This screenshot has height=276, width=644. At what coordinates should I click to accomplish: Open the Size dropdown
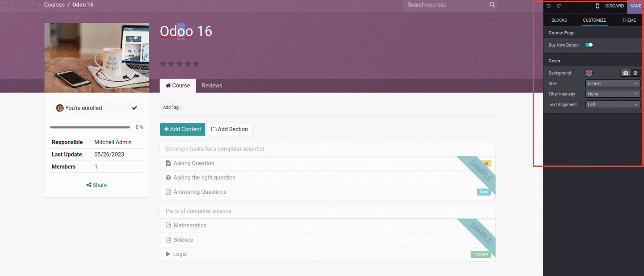613,83
